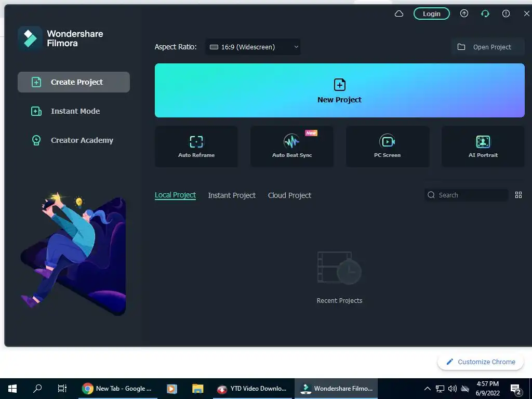
Task: Close the Filmora startup window
Action: [x=527, y=14]
